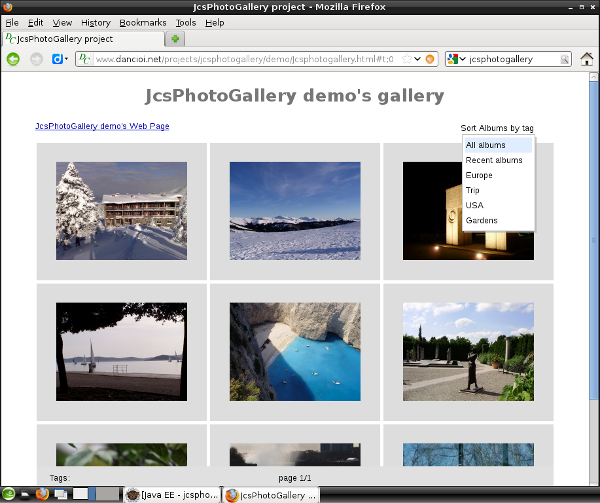This screenshot has height=503, width=600.
Task: Open the green leaves album thumbnail
Action: (122, 454)
